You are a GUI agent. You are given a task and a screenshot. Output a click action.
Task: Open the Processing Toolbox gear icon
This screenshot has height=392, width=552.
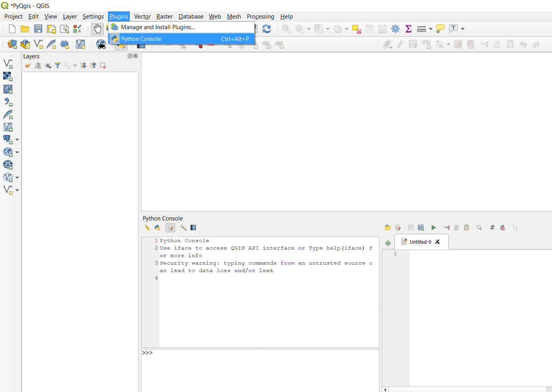coord(395,29)
